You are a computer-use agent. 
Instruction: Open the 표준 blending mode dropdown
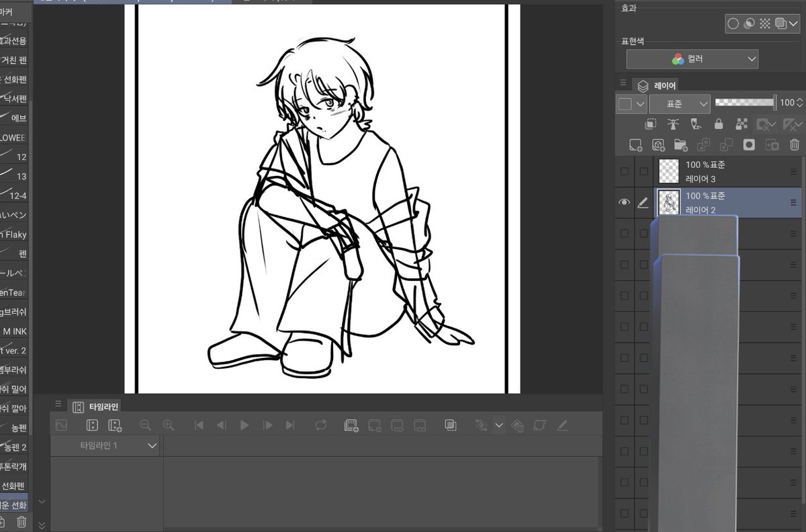(680, 103)
